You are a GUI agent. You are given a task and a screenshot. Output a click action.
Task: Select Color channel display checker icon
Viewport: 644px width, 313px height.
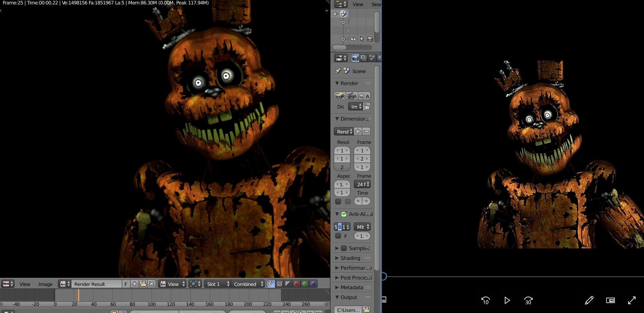279,284
